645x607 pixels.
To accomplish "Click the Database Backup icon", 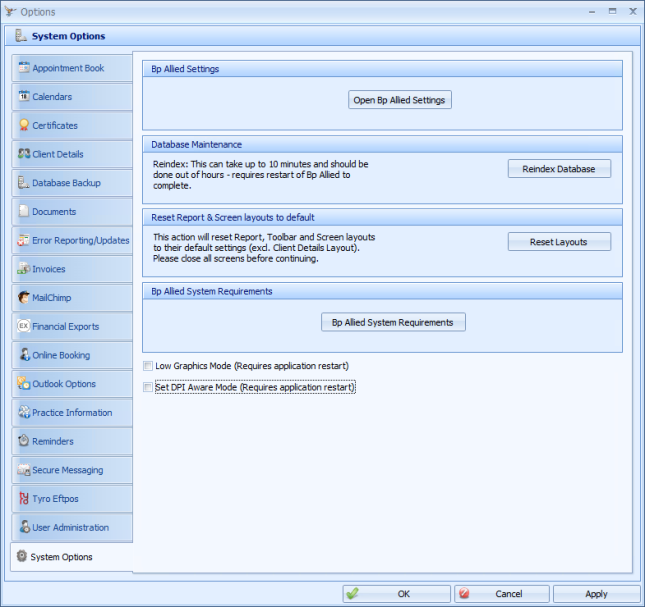I will [x=23, y=183].
